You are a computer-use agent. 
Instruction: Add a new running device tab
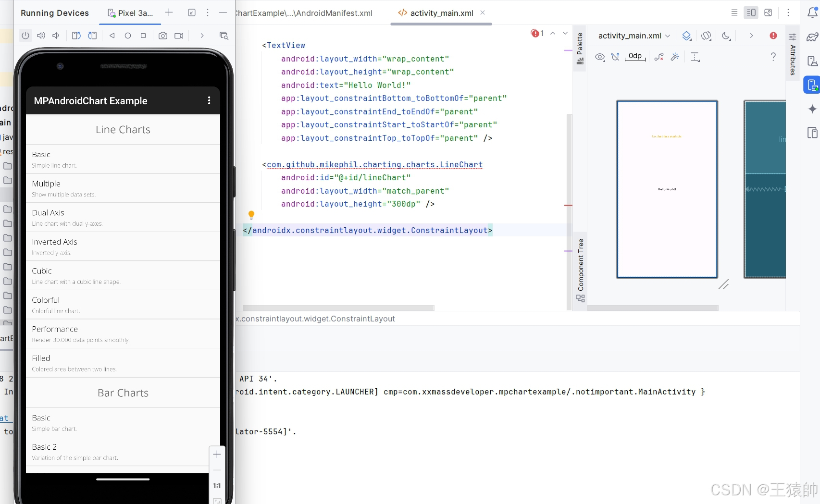pyautogui.click(x=169, y=12)
